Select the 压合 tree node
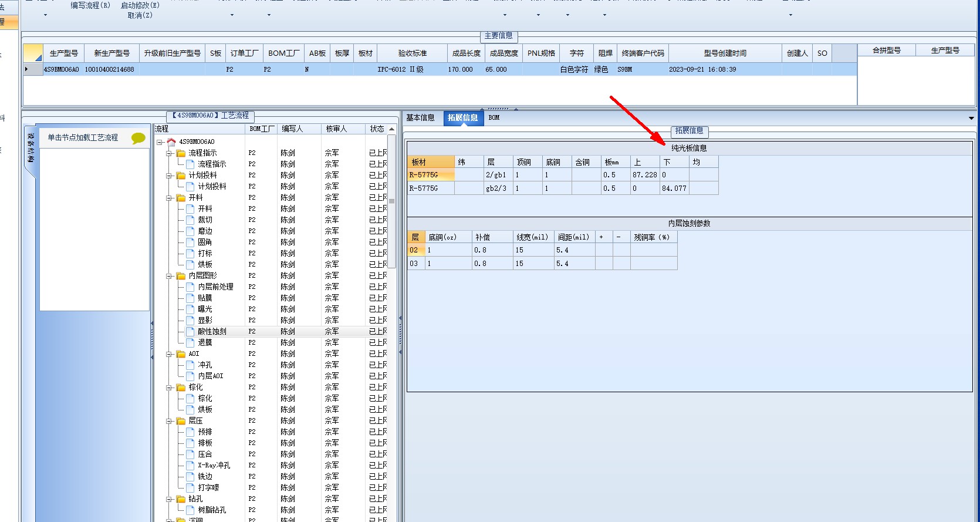This screenshot has height=522, width=980. [205, 454]
